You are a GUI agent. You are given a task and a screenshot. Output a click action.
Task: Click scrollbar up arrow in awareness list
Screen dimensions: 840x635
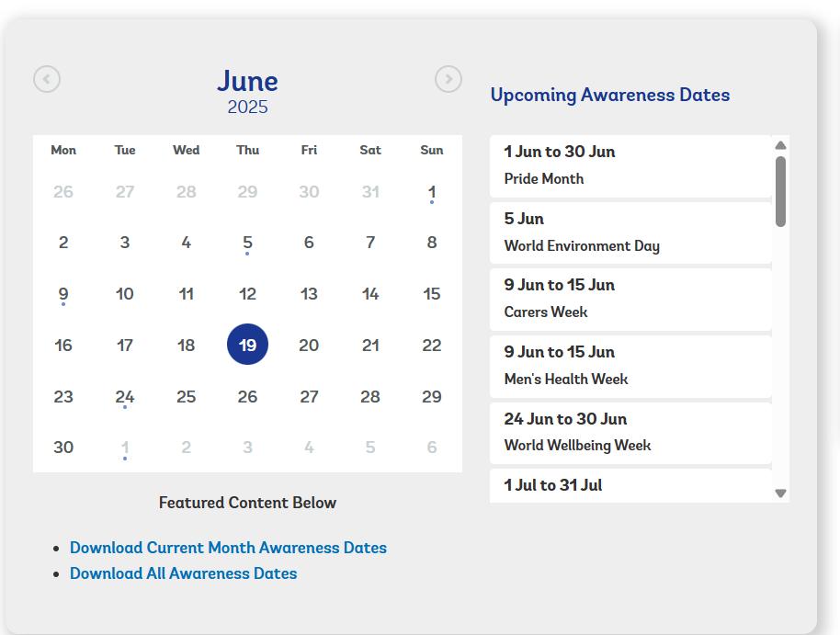[780, 145]
